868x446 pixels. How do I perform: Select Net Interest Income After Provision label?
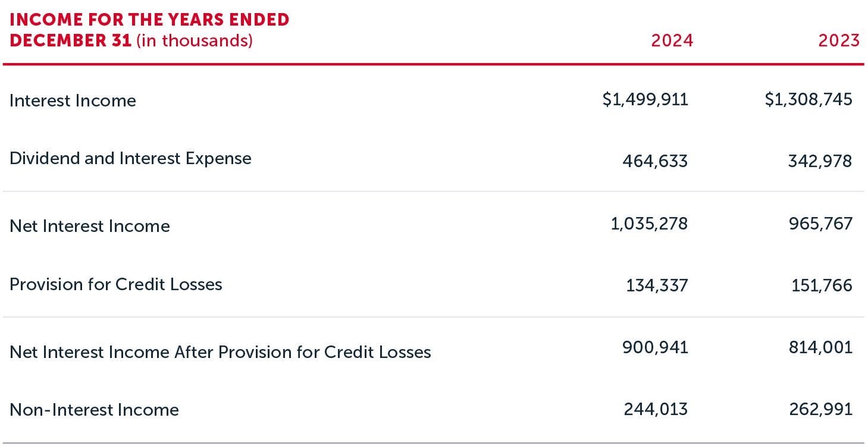[x=220, y=352]
